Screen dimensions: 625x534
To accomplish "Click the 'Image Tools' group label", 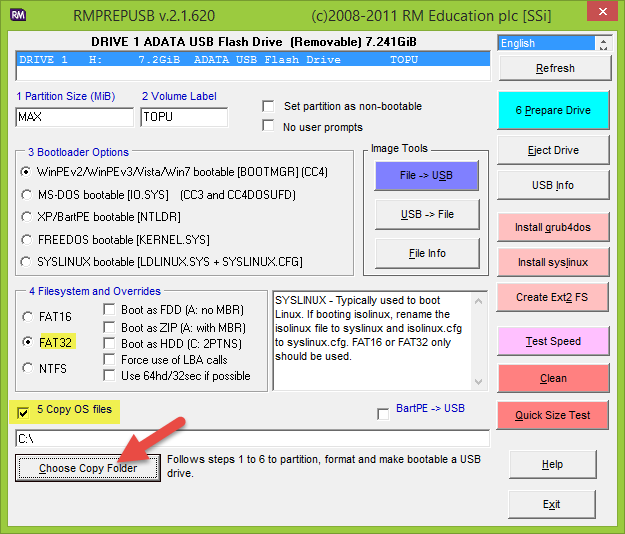I will pos(399,148).
